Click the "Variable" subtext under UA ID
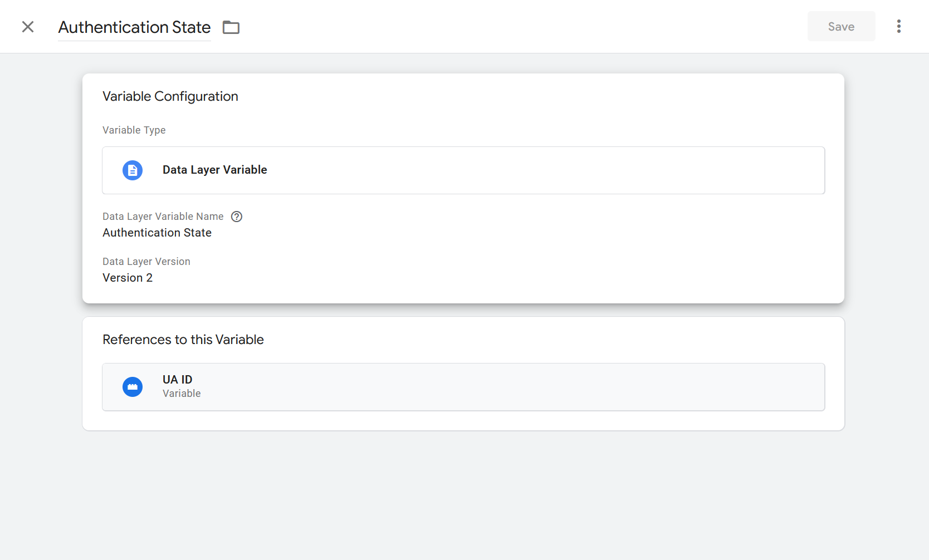Screen dimensions: 929x560 pyautogui.click(x=182, y=394)
